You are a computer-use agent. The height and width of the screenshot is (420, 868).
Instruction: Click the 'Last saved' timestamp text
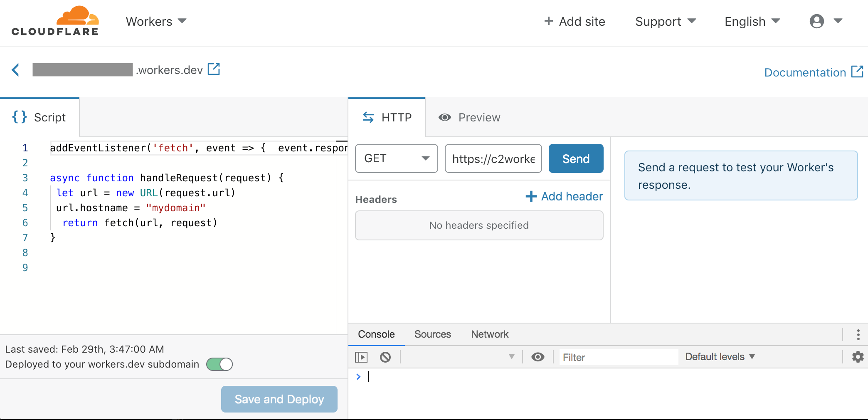(x=85, y=349)
